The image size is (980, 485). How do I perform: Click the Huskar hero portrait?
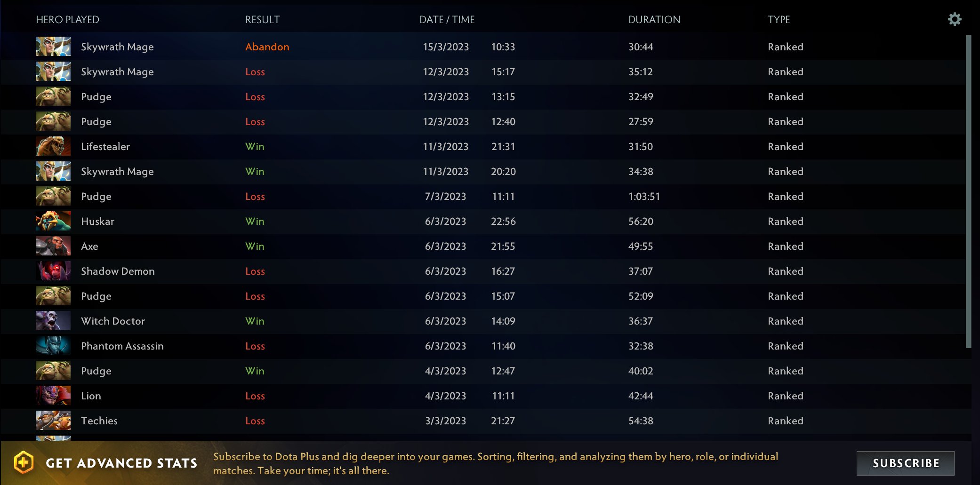click(53, 221)
